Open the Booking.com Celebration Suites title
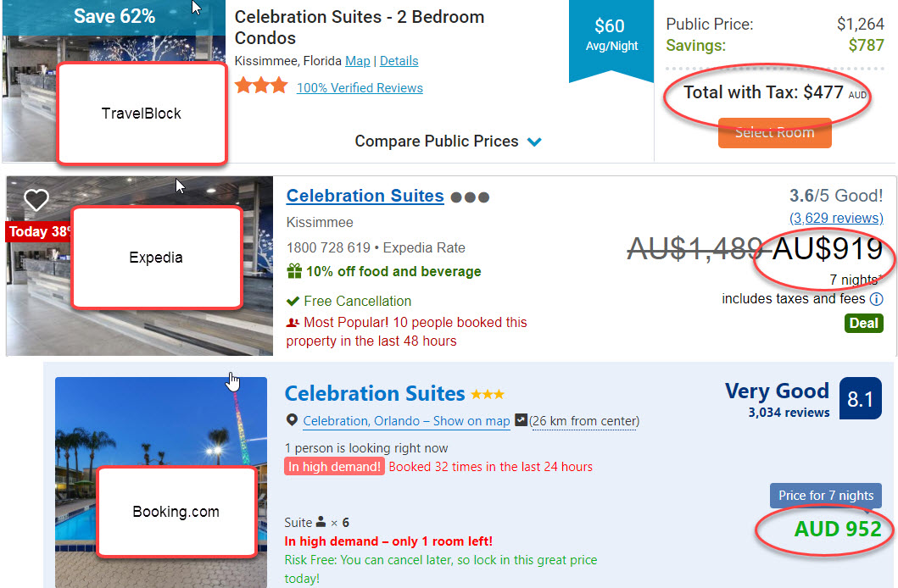The height and width of the screenshot is (588, 898). click(375, 393)
